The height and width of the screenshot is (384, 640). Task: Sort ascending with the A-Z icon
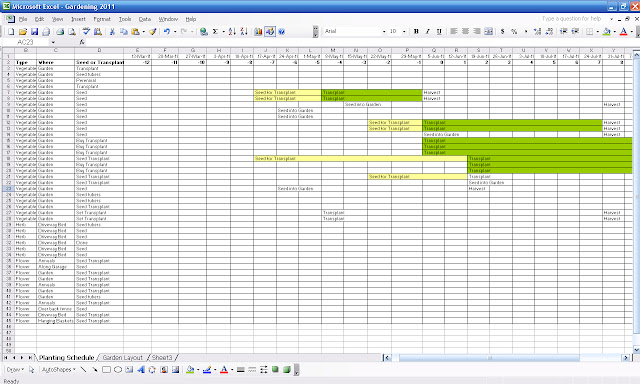pos(232,31)
